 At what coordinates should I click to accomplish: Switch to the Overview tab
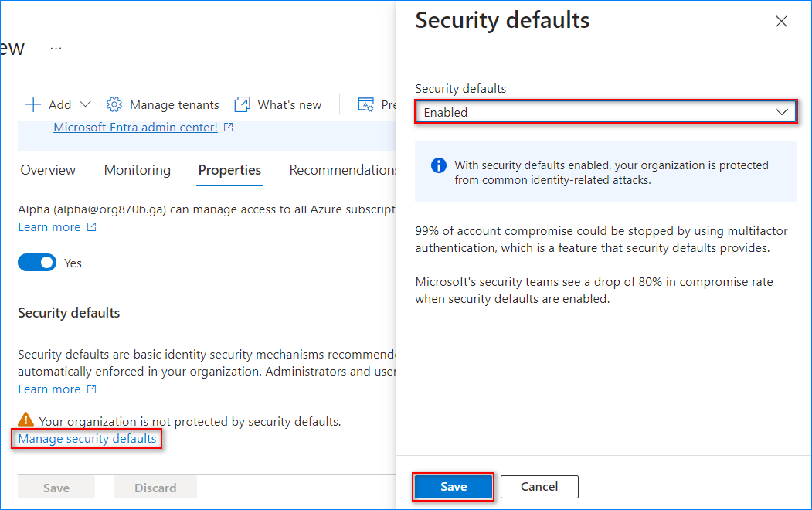pyautogui.click(x=48, y=170)
